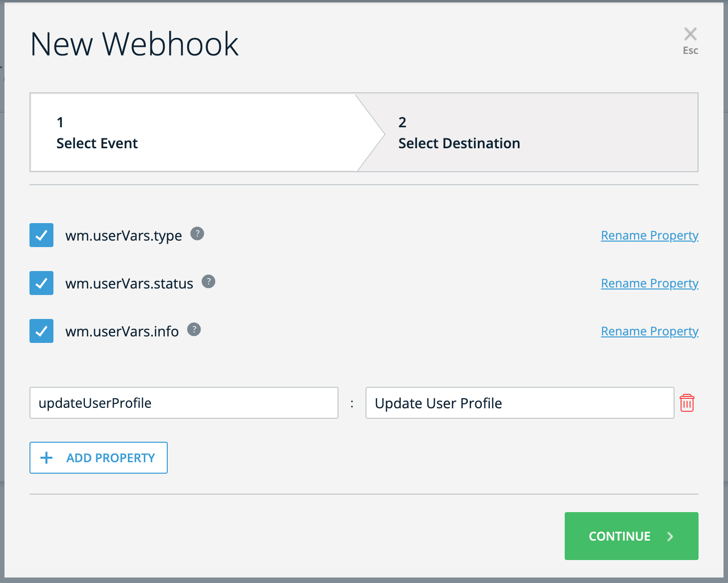Image resolution: width=728 pixels, height=583 pixels.
Task: Open help tooltip for wm.userVars.type
Action: coord(197,234)
